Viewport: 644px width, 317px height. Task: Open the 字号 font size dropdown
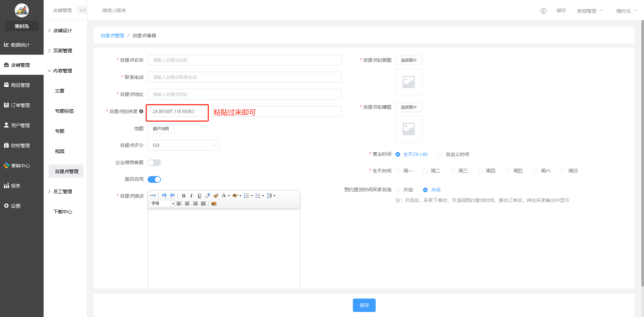pyautogui.click(x=162, y=204)
